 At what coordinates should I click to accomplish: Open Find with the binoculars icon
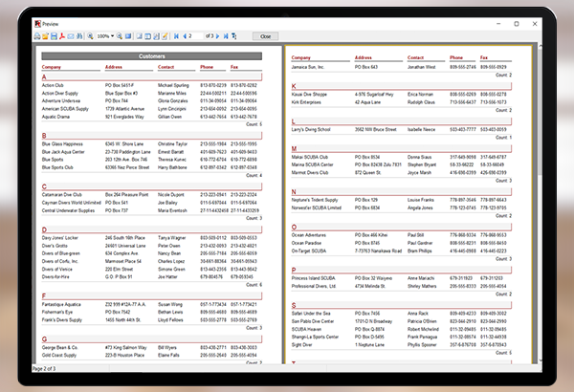click(x=79, y=35)
